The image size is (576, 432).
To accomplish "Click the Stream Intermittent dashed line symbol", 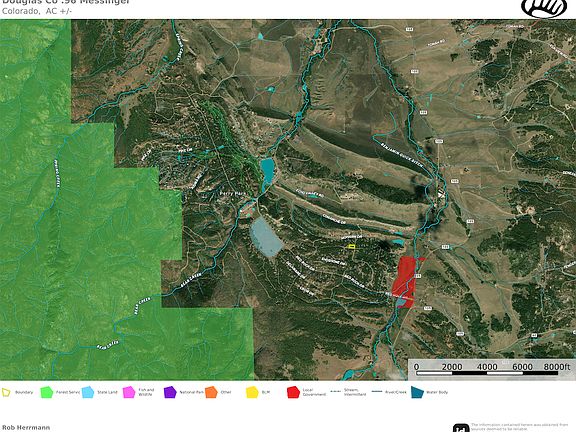I will coord(336,392).
